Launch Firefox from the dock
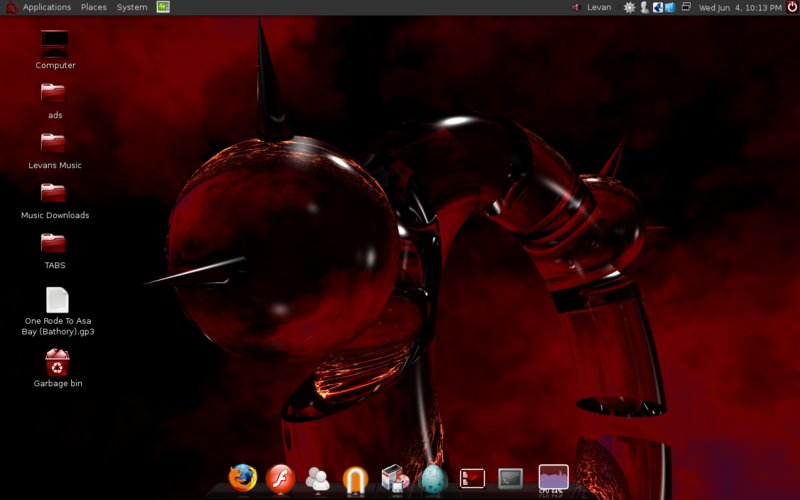 click(x=242, y=478)
